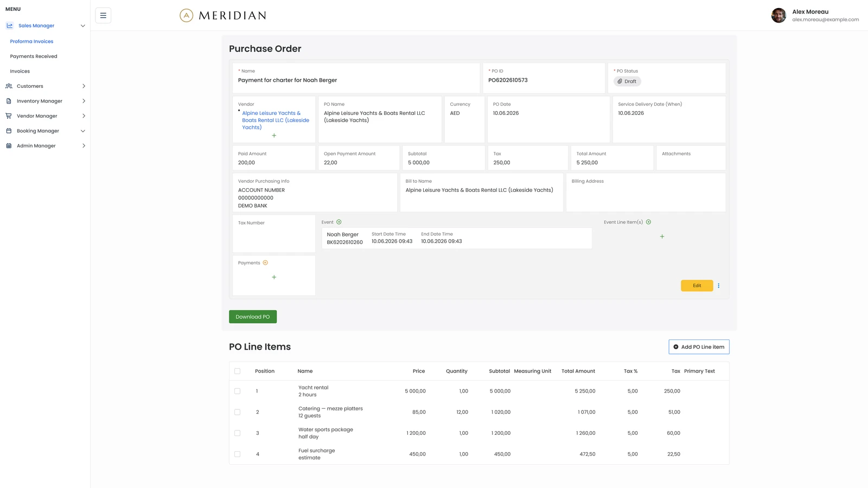Expand the Admin Manager chevron
This screenshot has width=868, height=488.
pos(84,146)
